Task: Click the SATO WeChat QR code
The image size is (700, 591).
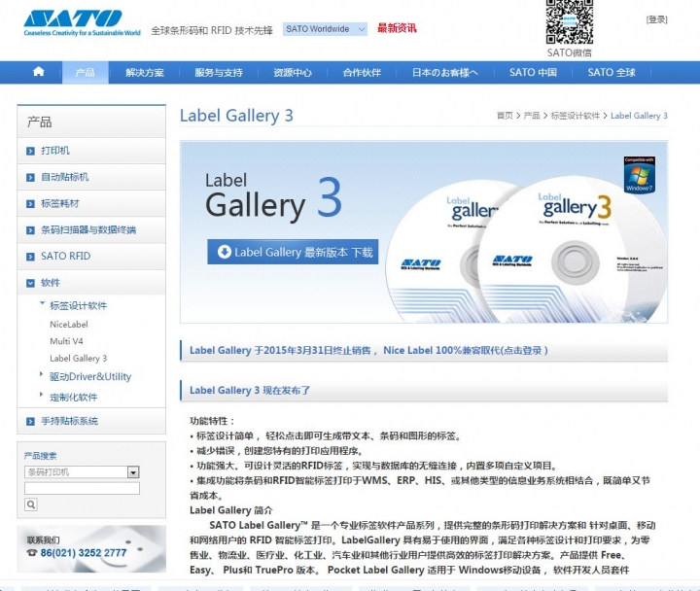Action: coord(569,22)
